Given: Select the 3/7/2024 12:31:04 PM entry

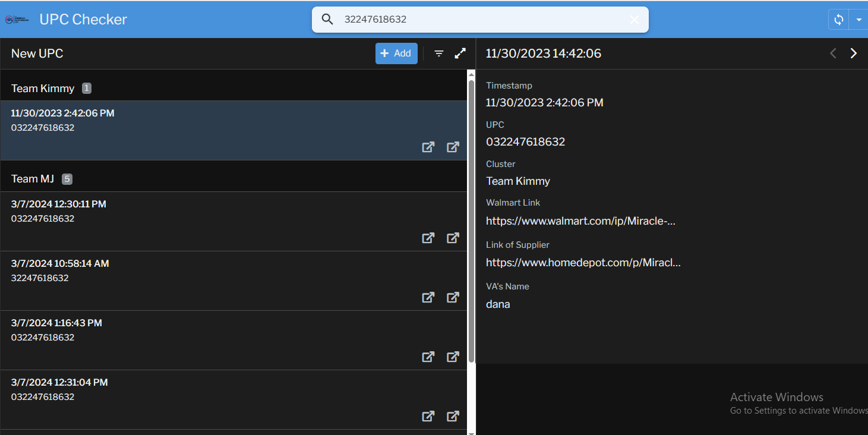Looking at the screenshot, I should click(233, 400).
